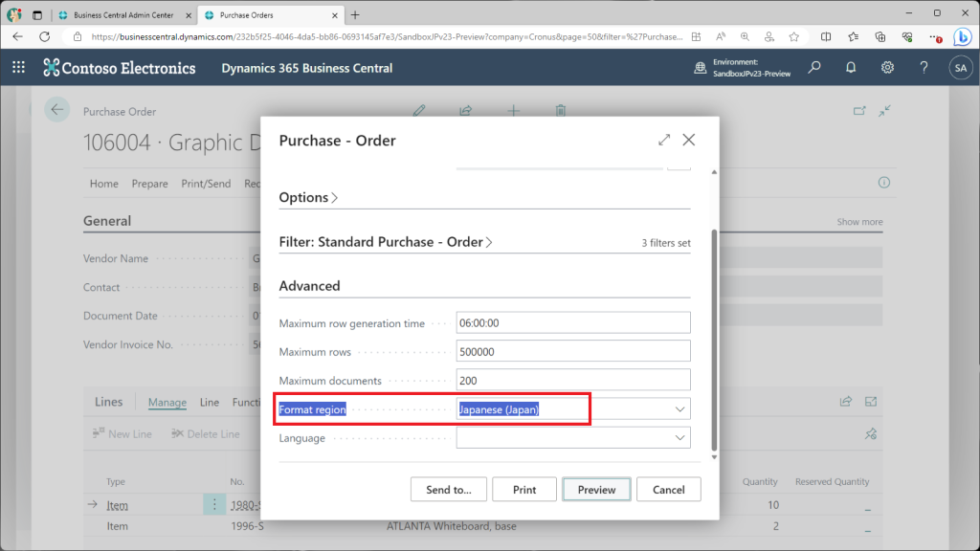Click the Cancel button

pos(668,489)
